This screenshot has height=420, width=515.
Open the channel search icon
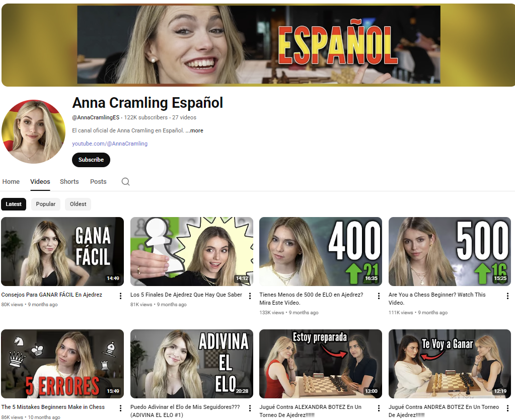click(x=125, y=181)
